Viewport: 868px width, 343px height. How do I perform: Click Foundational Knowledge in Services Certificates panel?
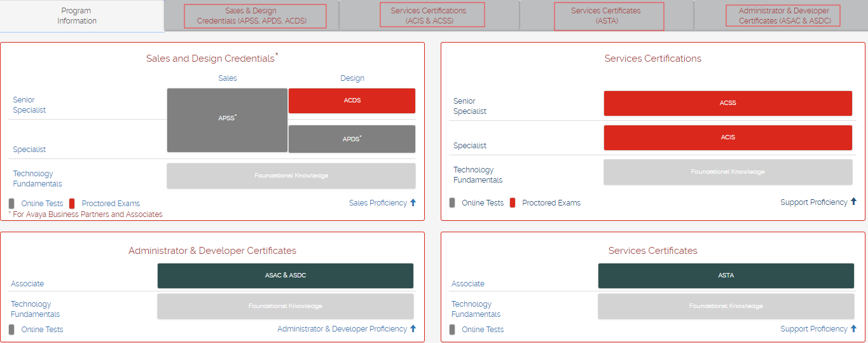(726, 306)
